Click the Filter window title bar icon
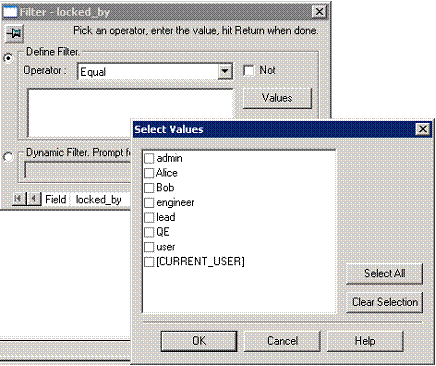436x366 pixels. pyautogui.click(x=9, y=12)
